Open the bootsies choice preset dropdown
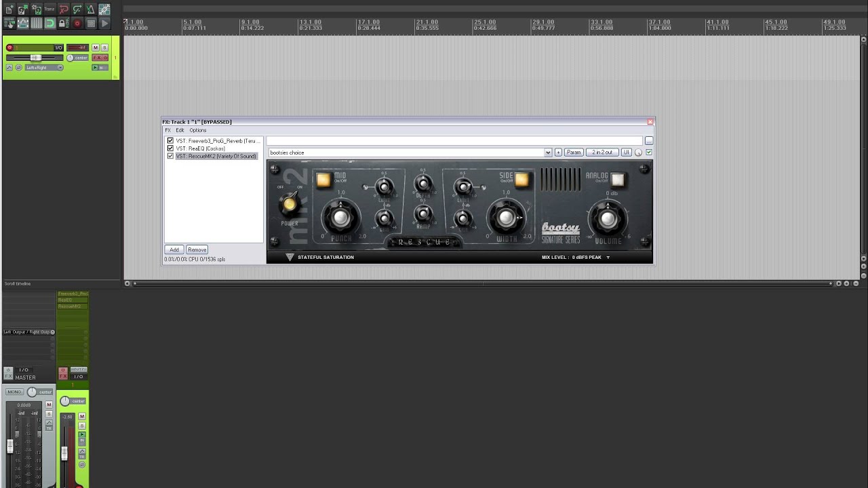 pyautogui.click(x=548, y=152)
